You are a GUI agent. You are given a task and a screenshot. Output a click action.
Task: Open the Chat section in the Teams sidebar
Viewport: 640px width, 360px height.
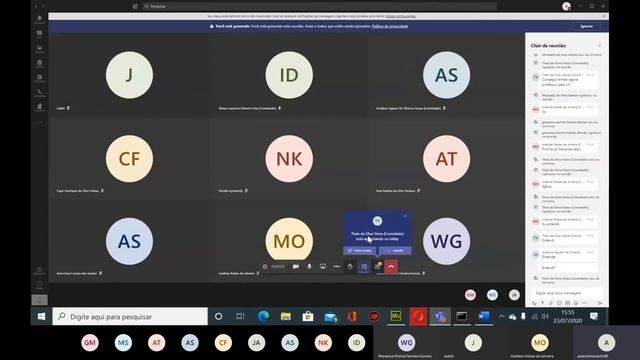(40, 34)
